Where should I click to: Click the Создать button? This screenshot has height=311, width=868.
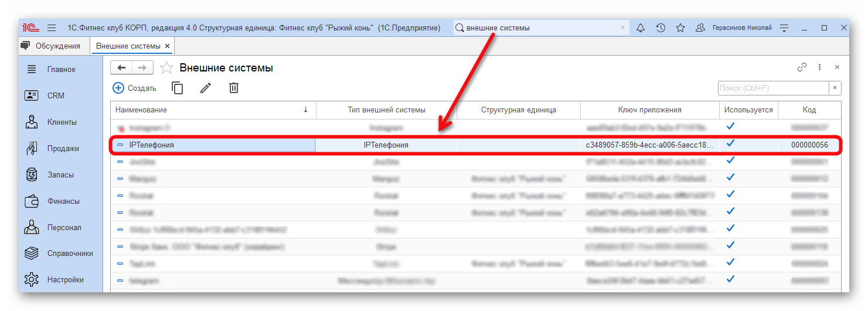pyautogui.click(x=135, y=88)
